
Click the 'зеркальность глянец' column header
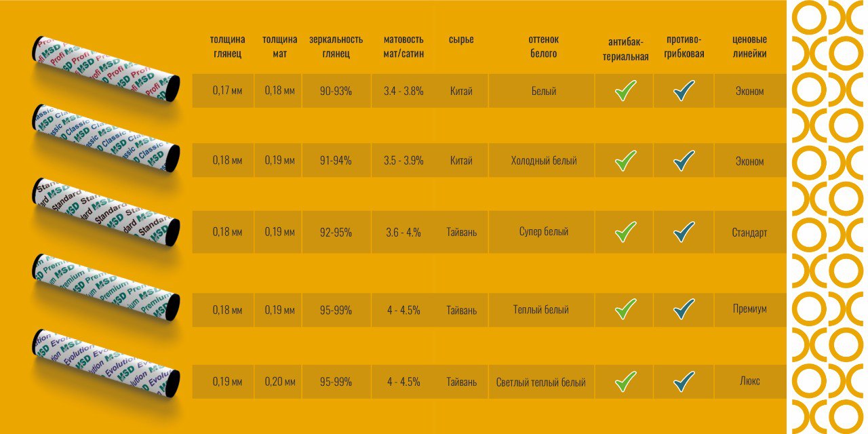click(336, 46)
